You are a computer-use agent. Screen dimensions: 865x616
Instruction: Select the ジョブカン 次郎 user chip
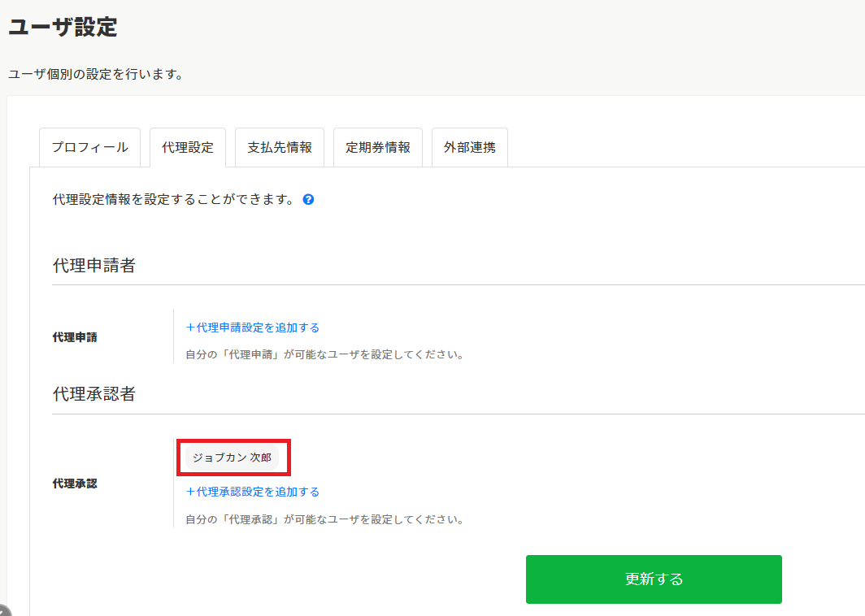click(x=233, y=458)
